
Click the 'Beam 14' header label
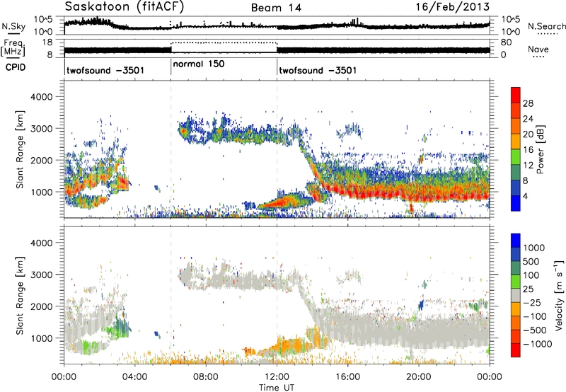coord(276,8)
